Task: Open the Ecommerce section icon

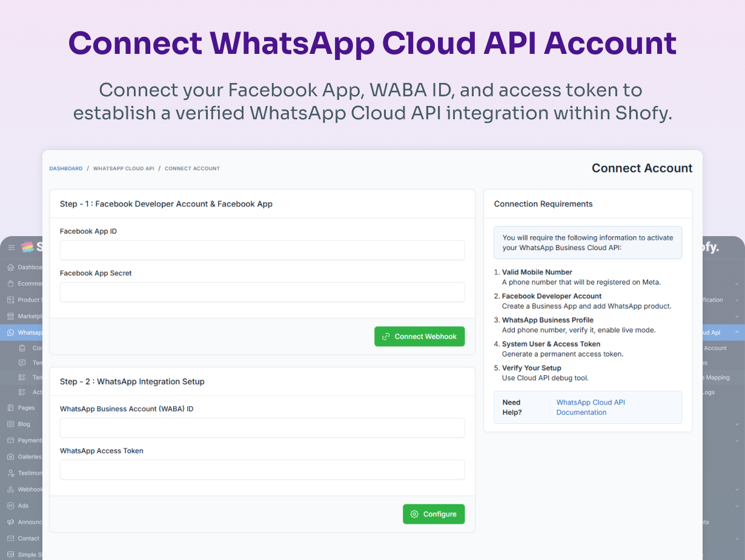Action: point(10,283)
